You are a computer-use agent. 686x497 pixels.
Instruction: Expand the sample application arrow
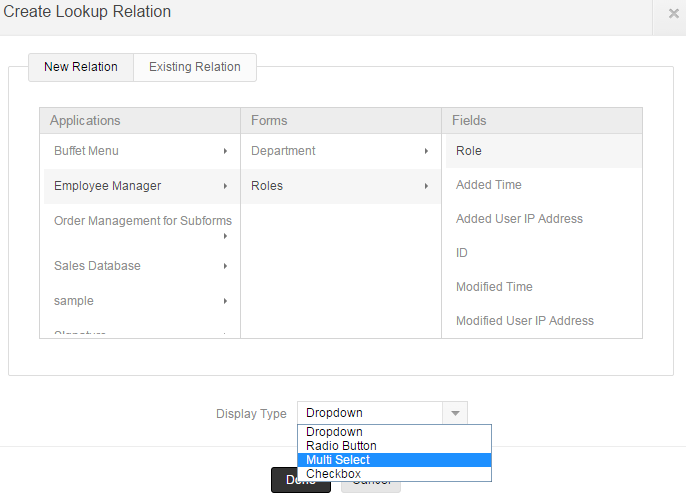point(225,301)
